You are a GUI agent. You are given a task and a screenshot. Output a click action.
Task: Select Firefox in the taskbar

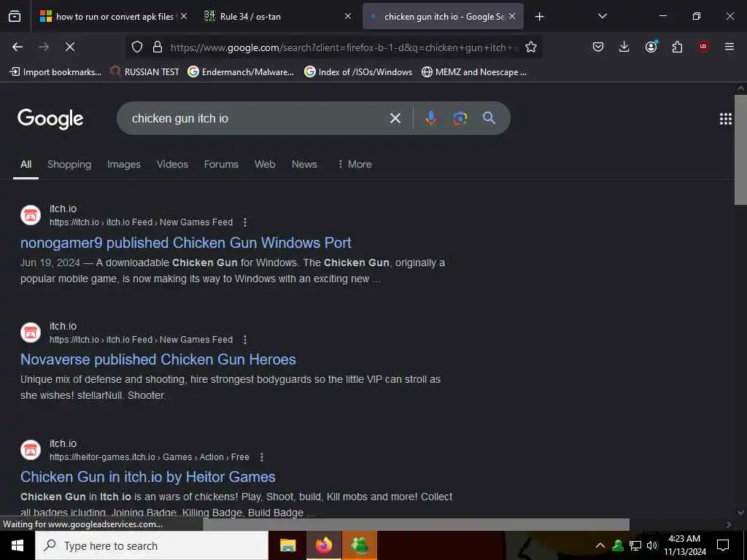(323, 545)
